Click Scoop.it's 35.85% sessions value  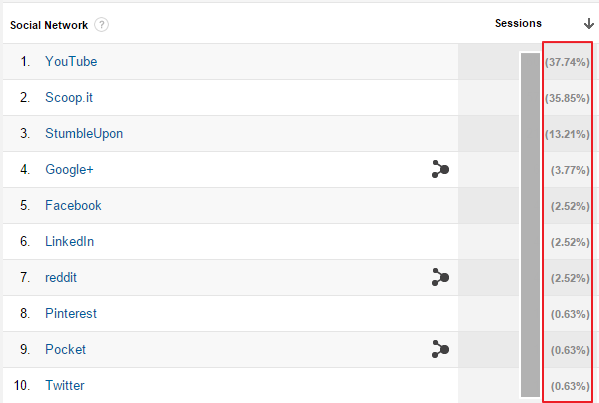567,98
